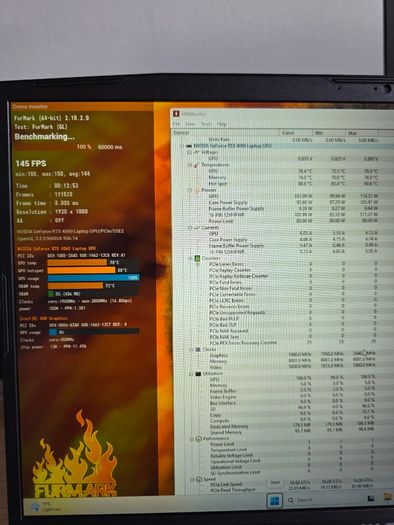Screen dimensions: 394x525
Task: Click the Demo monitor window title
Action: coord(30,106)
